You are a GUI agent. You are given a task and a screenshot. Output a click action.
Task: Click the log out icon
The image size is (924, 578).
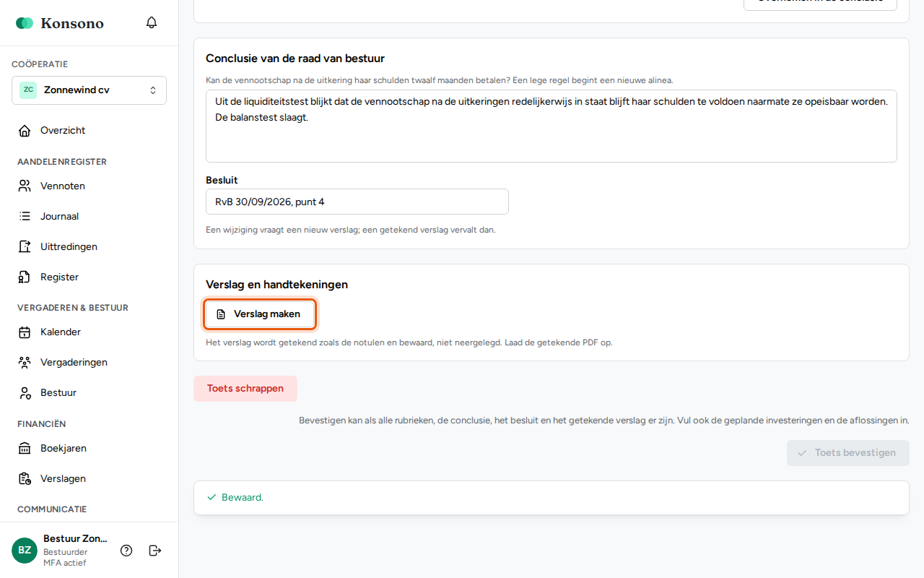tap(155, 551)
